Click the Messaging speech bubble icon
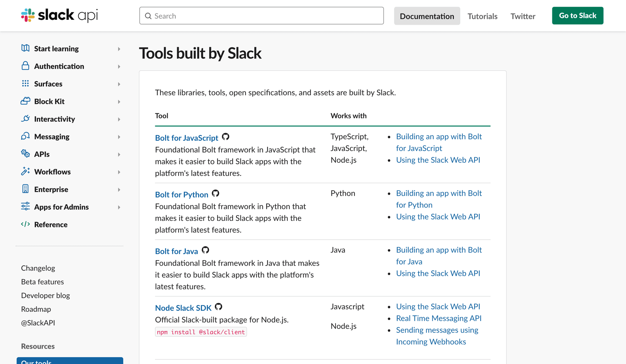Viewport: 626px width, 364px height. (x=26, y=136)
